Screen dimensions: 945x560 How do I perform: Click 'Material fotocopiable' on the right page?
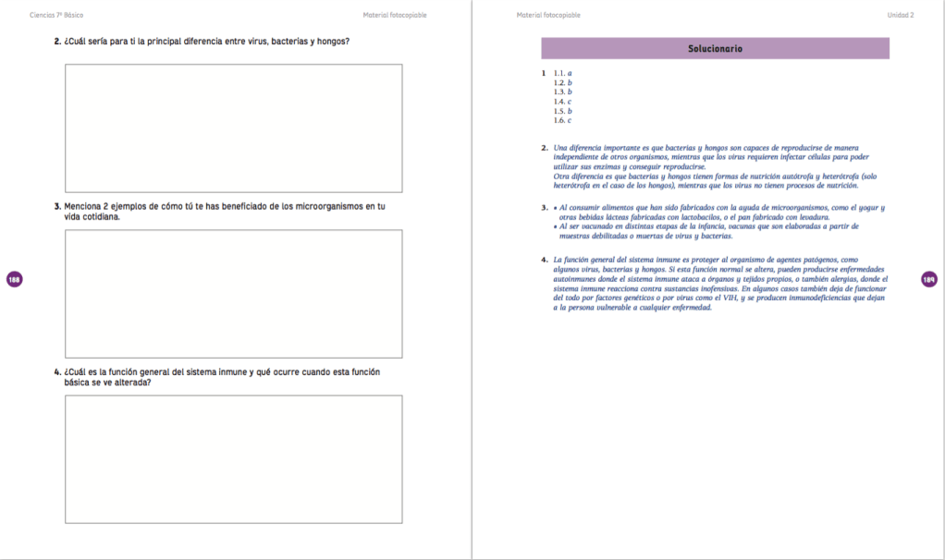point(548,15)
